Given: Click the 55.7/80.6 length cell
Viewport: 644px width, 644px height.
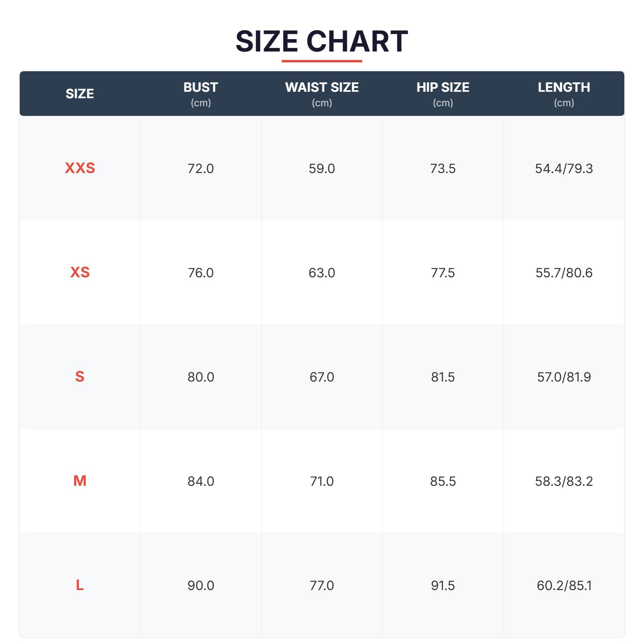Looking at the screenshot, I should point(564,273).
